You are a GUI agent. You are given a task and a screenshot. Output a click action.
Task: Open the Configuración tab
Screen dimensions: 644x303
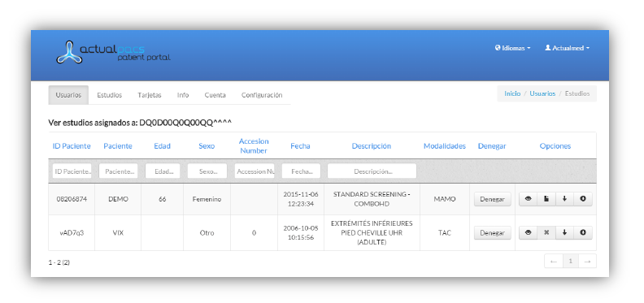pos(262,95)
